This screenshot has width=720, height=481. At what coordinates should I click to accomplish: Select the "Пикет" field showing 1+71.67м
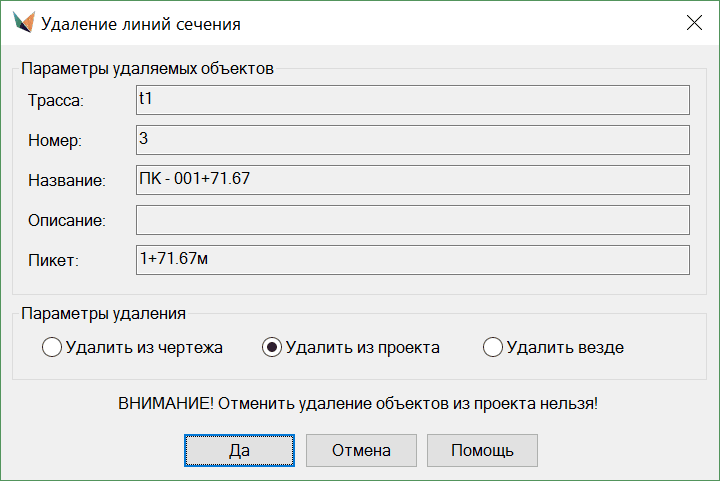[x=412, y=260]
